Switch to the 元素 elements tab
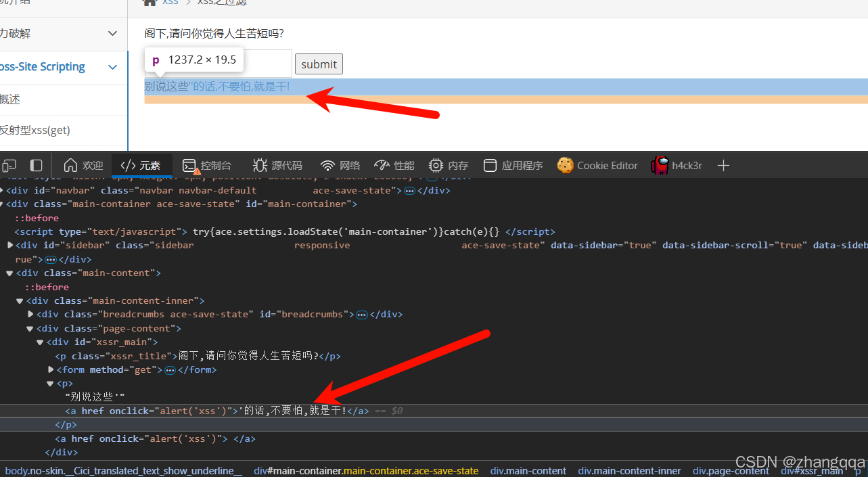 click(141, 166)
